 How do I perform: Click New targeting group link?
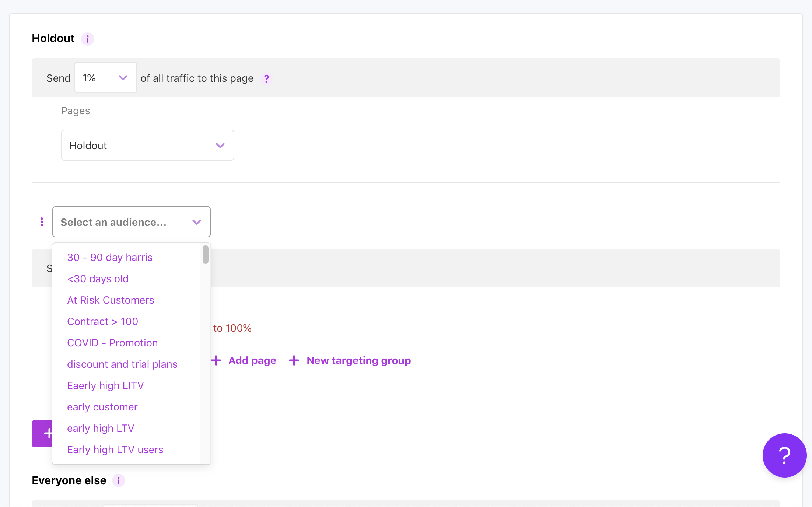pos(358,360)
